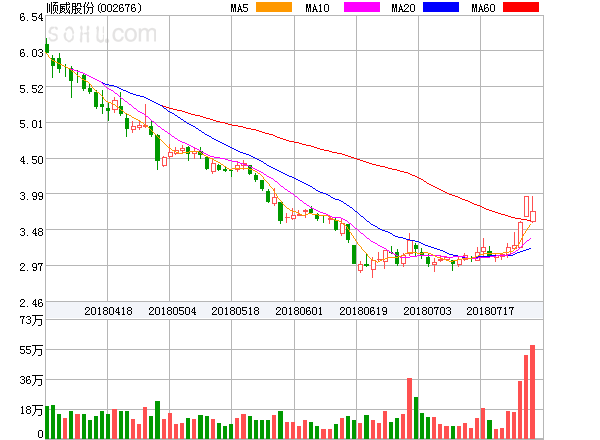Viewport: 600px width, 440px height.
Task: Click the first green candlestick near 6.03
Action: [47, 46]
